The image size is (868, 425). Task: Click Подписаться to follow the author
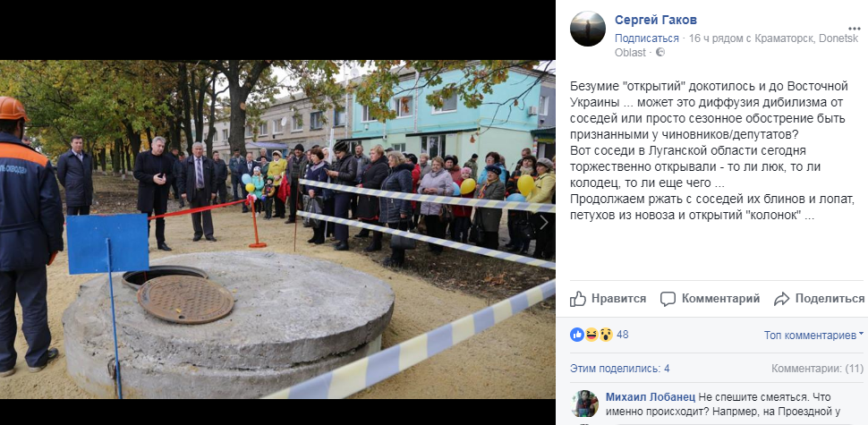tap(647, 38)
